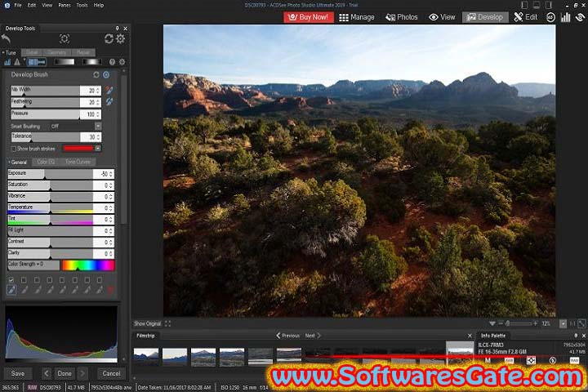Open the Tools menu
This screenshot has height=392, width=588.
[x=82, y=5]
